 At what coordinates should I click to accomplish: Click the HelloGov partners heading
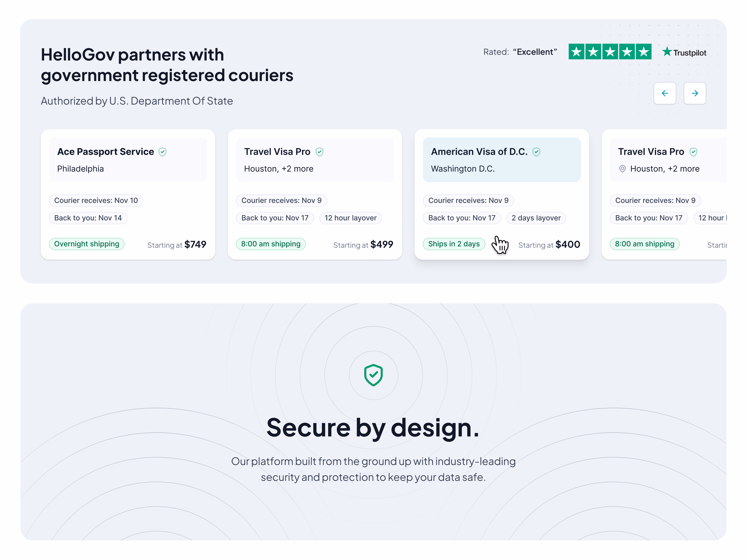(x=167, y=65)
